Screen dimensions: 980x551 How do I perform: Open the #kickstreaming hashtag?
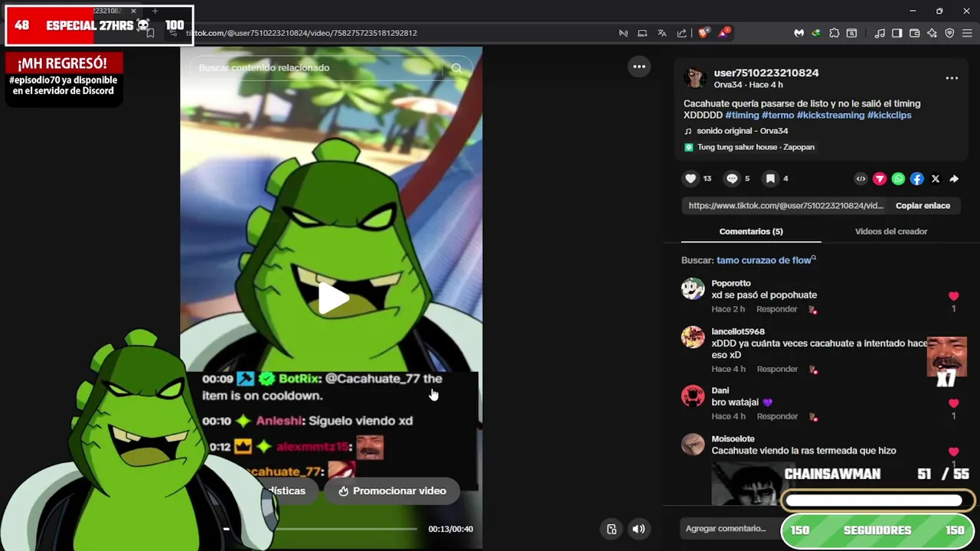[830, 115]
